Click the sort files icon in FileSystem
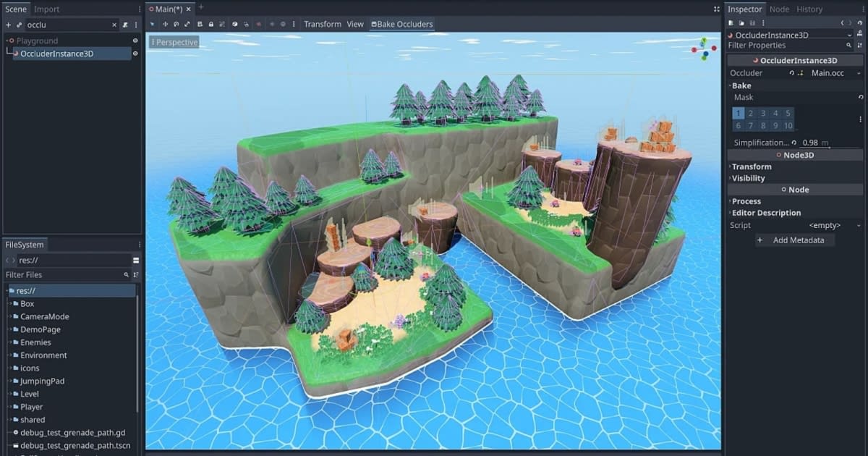 [x=135, y=275]
